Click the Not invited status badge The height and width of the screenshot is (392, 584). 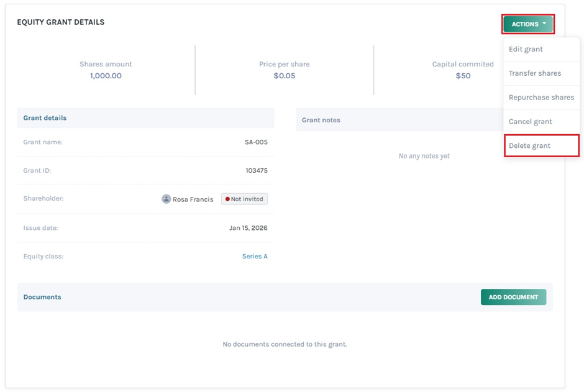click(x=245, y=199)
